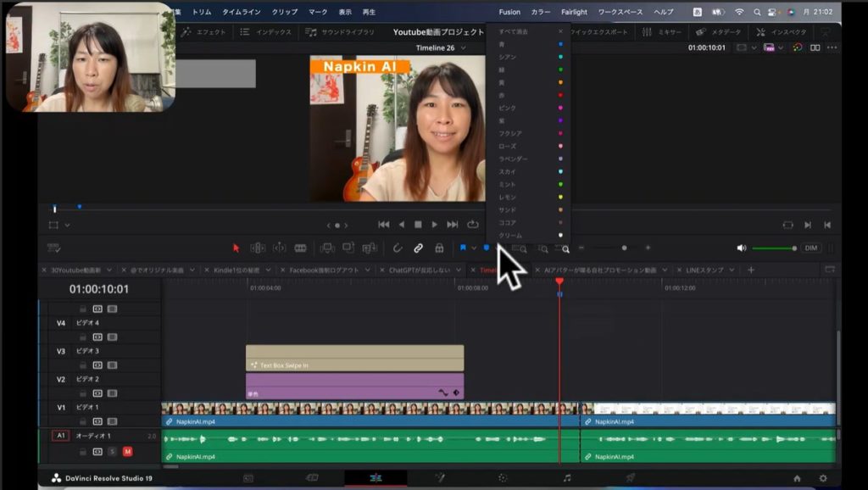The width and height of the screenshot is (868, 490).
Task: Disable the Video 2 track
Action: click(113, 393)
